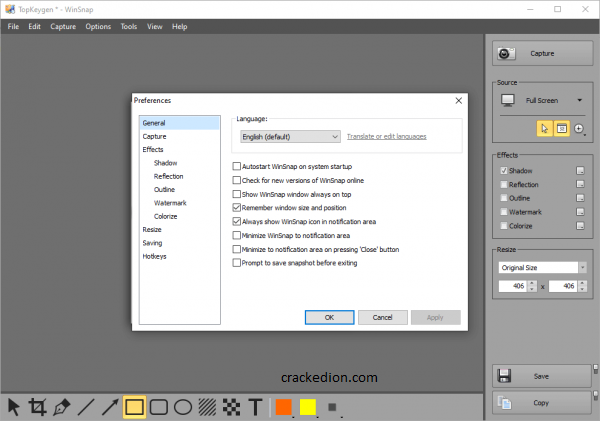This screenshot has width=600, height=421.
Task: Open the English (default) language dropdown
Action: [290, 137]
